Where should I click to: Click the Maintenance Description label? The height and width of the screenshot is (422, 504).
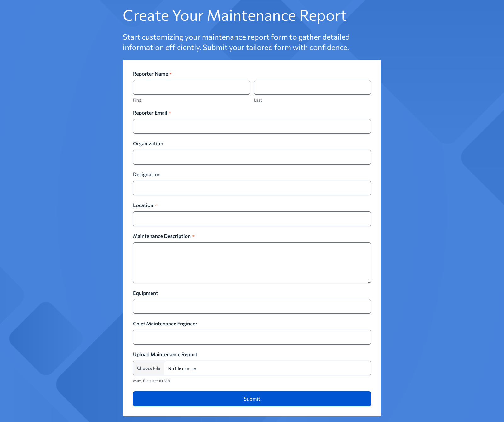[162, 236]
